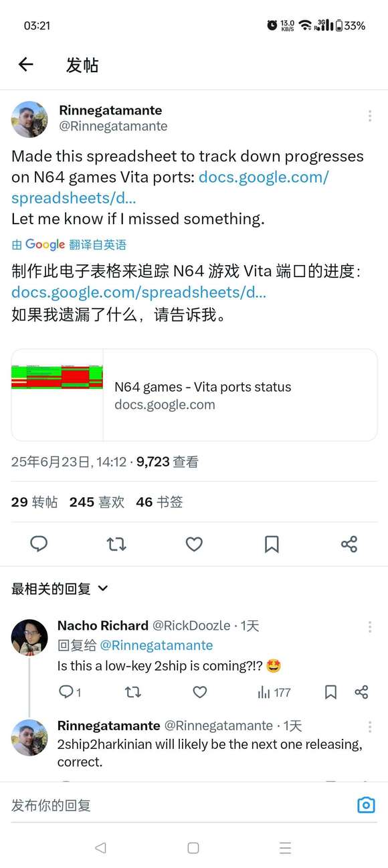This screenshot has height=868, width=388.
Task: Open the main post's three-dot menu
Action: click(x=369, y=116)
